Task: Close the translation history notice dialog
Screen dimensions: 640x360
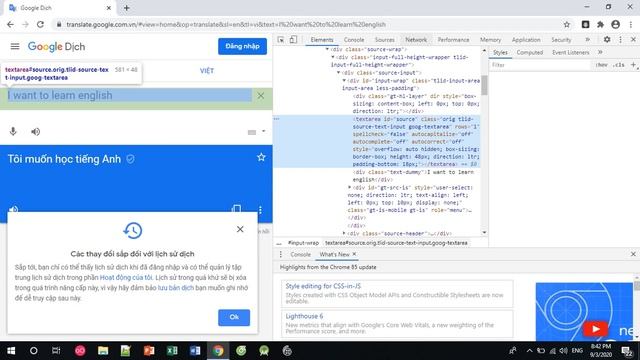Action: 240,229
